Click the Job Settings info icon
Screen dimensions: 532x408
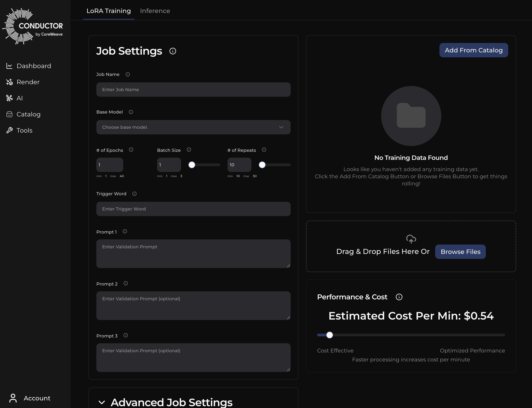tap(173, 51)
